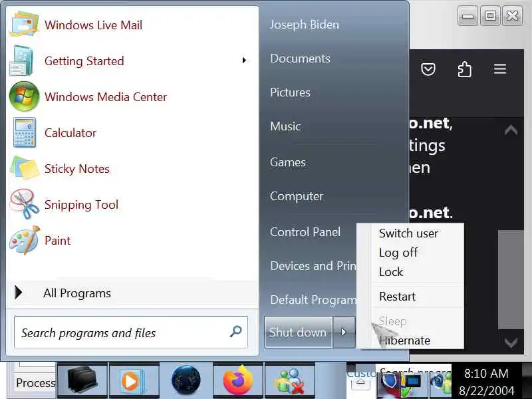Toggle the shut down options arrow

click(344, 332)
